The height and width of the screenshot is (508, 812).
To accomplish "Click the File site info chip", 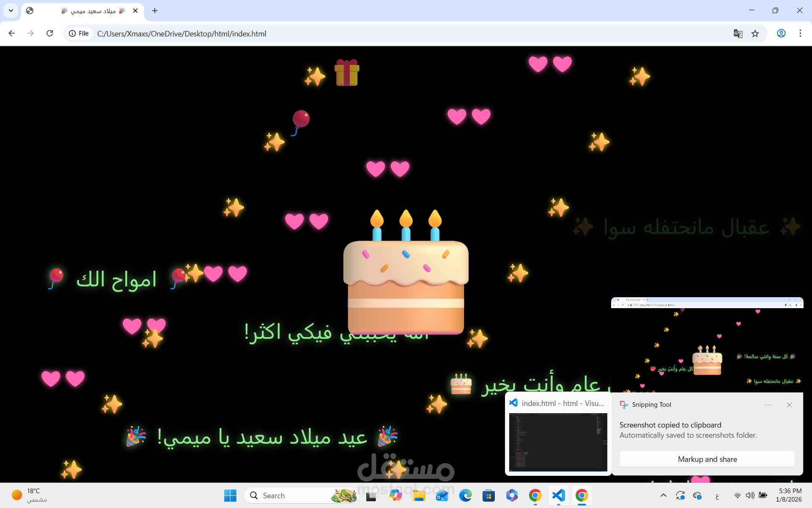I will pos(79,33).
